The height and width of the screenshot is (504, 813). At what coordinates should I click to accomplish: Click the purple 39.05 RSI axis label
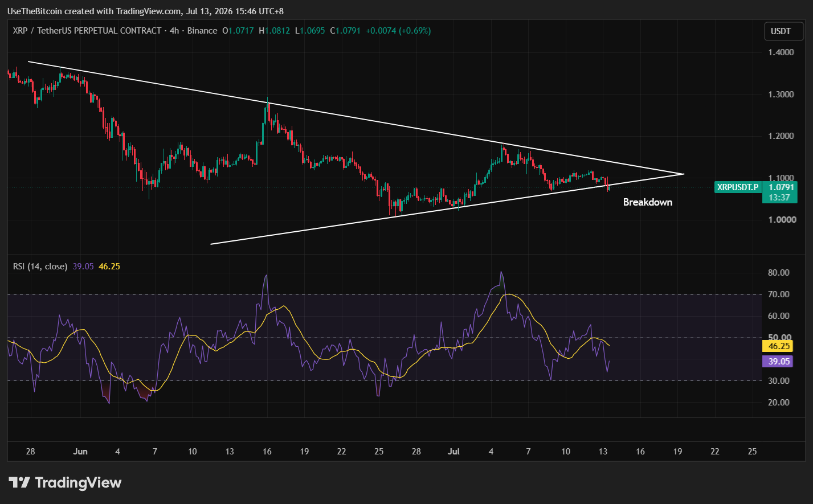[778, 361]
